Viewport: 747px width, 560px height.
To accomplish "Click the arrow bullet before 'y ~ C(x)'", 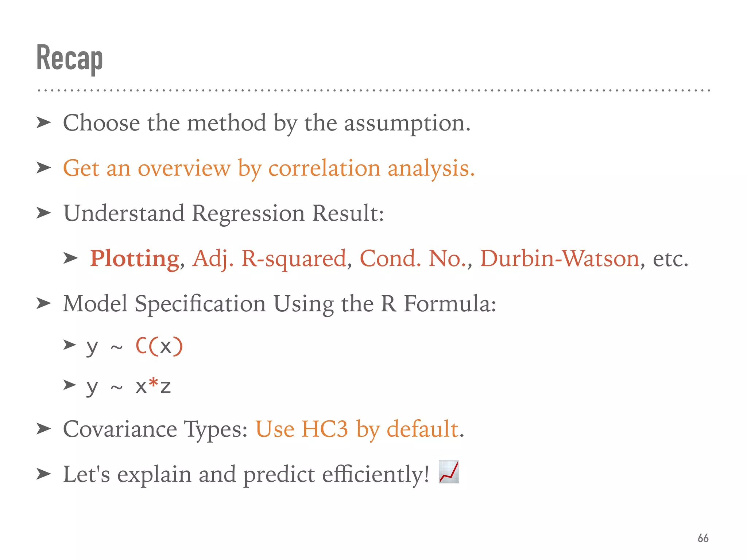I will click(x=69, y=345).
